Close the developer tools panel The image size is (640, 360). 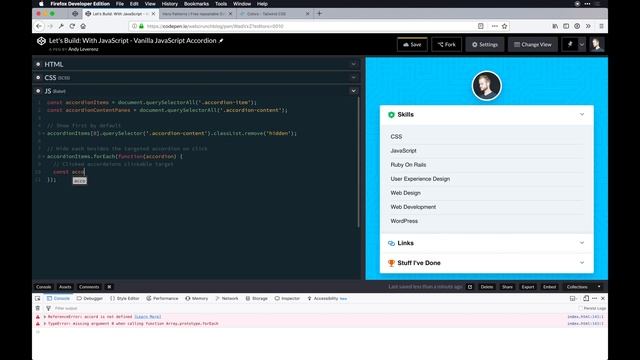click(603, 298)
